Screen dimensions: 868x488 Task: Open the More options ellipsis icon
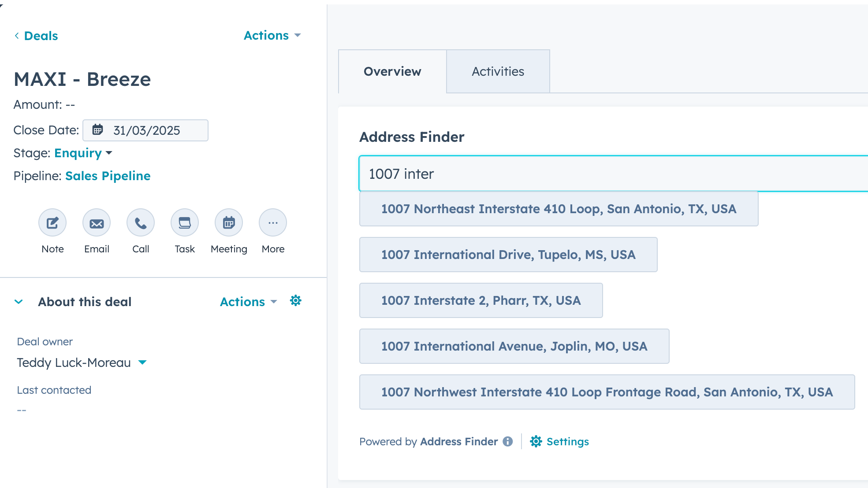pos(273,223)
